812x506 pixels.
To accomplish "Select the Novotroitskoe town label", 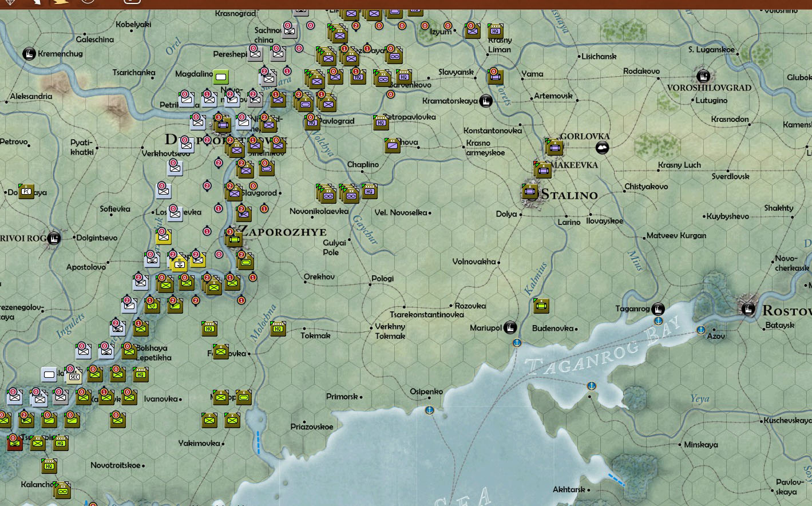I will click(x=116, y=465).
